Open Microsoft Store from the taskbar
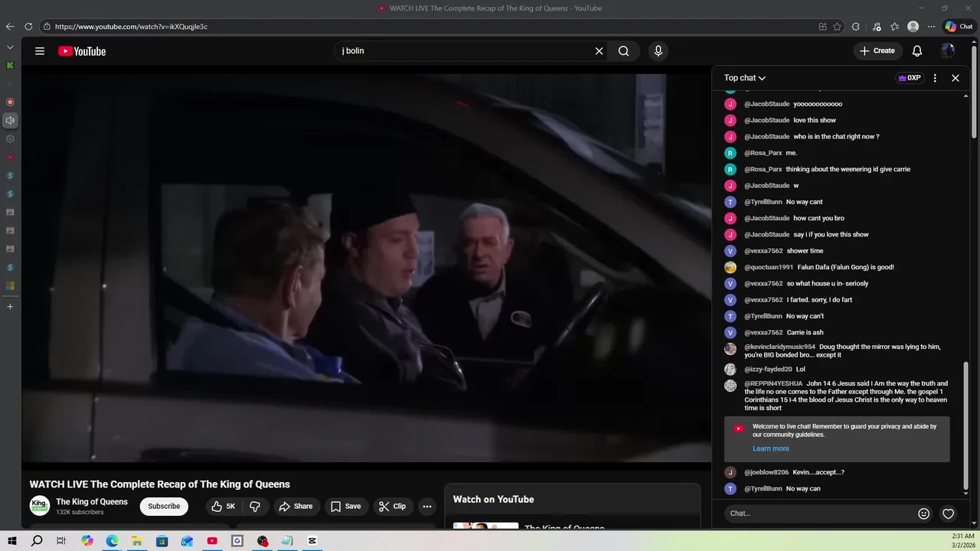 tap(162, 541)
